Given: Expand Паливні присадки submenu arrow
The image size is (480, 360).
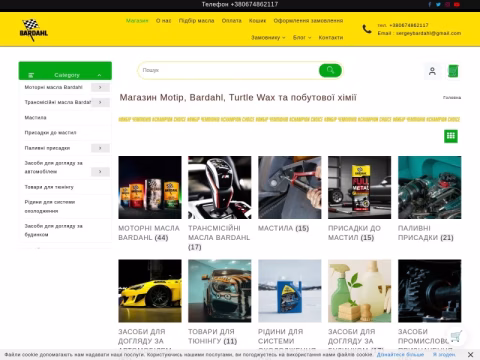Looking at the screenshot, I should coord(100,148).
